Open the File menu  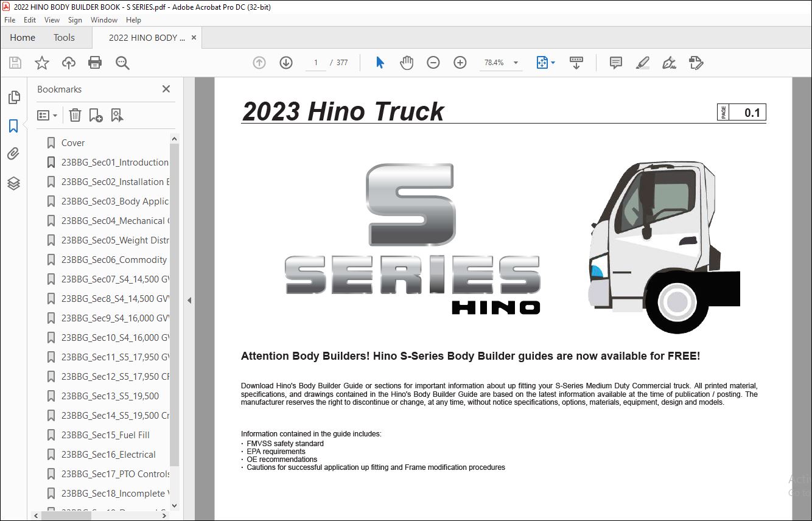pos(10,20)
